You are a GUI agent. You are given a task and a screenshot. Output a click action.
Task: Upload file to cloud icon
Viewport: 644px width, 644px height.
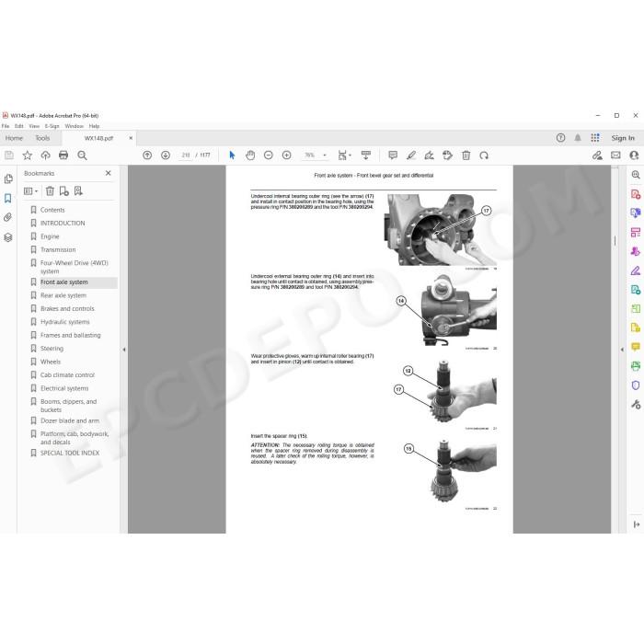(45, 155)
